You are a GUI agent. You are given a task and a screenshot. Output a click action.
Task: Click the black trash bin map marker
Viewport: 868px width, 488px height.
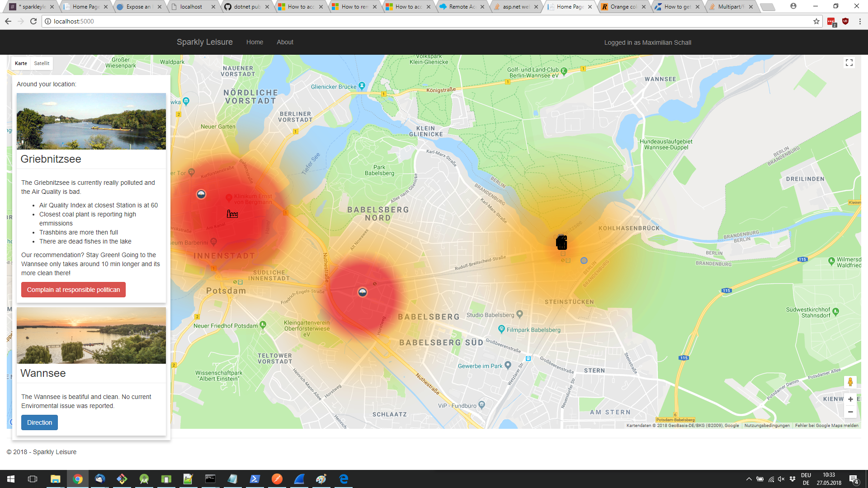tap(561, 243)
